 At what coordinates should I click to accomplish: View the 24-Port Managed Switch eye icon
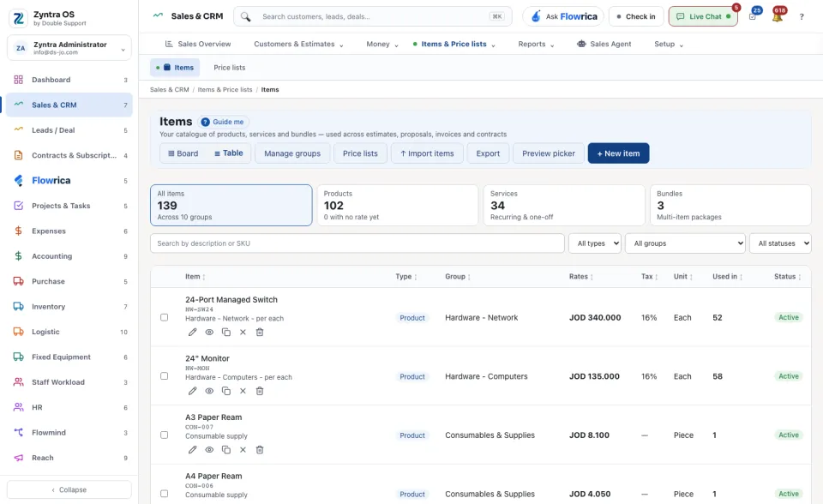tap(209, 333)
